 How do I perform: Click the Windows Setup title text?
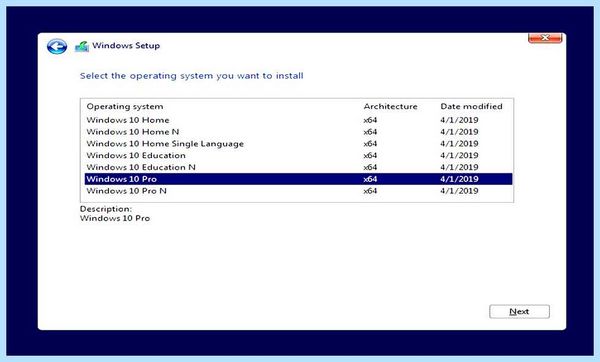click(x=126, y=46)
